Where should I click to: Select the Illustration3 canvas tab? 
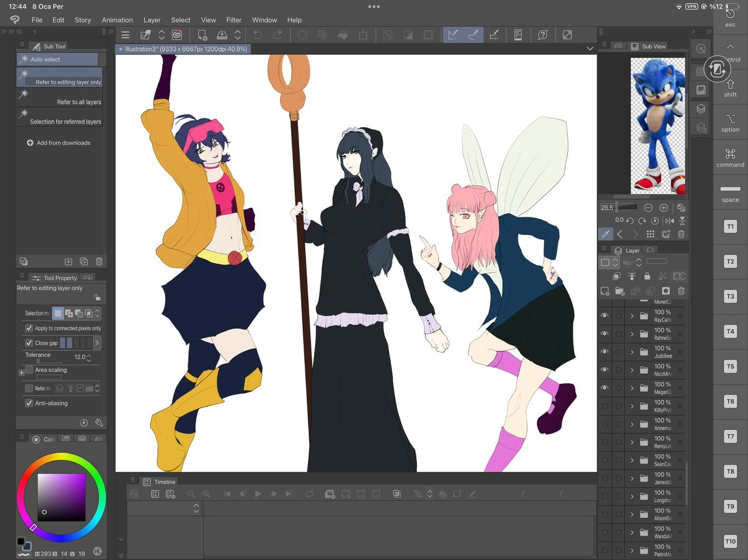coord(183,49)
